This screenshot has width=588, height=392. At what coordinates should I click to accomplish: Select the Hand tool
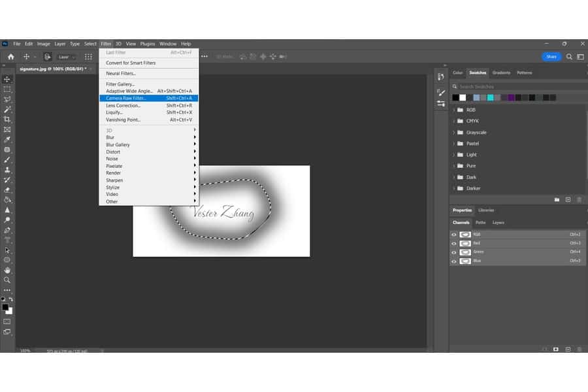coord(7,270)
